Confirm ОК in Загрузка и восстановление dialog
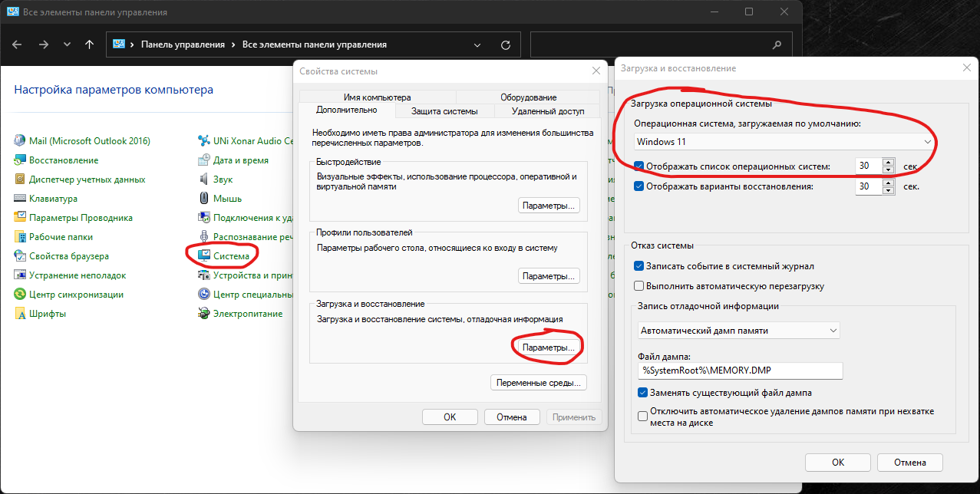 [x=838, y=462]
